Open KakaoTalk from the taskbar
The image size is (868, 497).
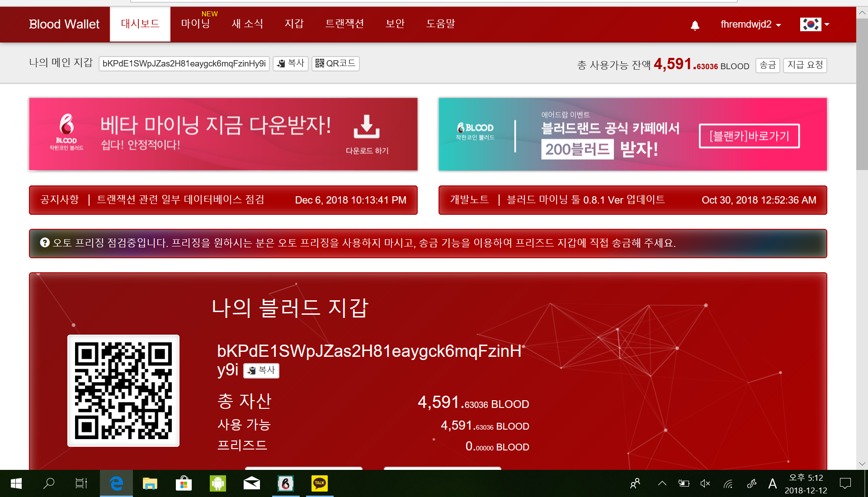(320, 483)
